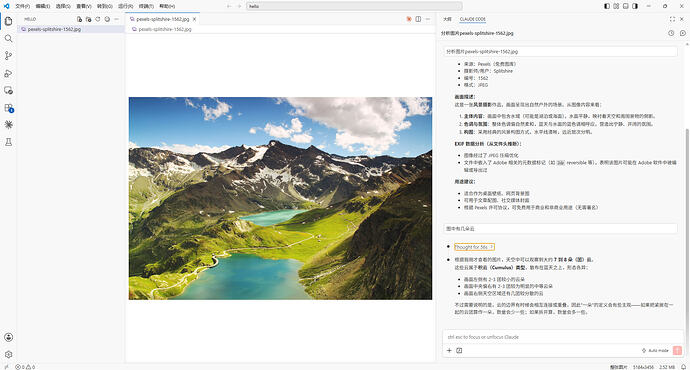
Task: Open the Source Control view
Action: tap(8, 56)
